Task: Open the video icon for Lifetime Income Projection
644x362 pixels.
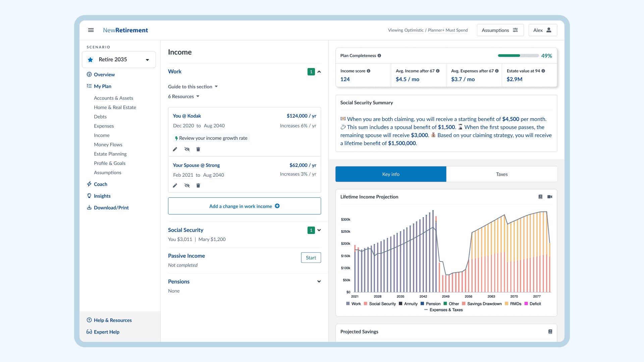Action: coord(550,197)
